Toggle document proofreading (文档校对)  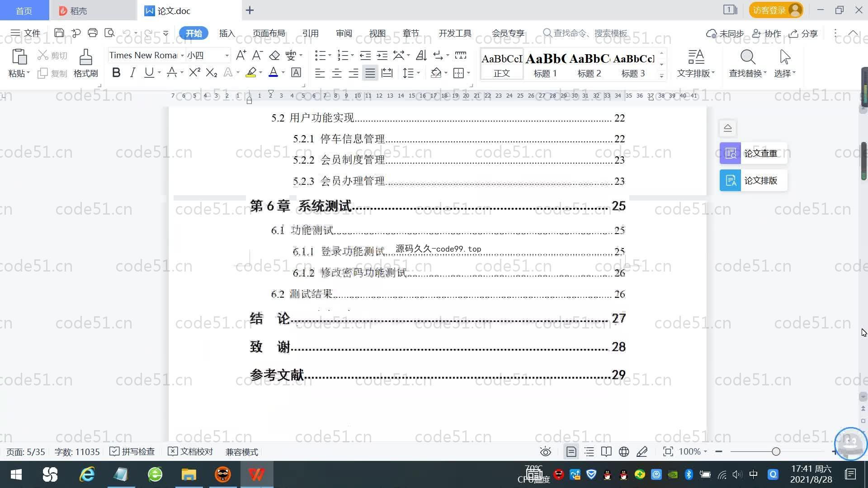pyautogui.click(x=190, y=452)
